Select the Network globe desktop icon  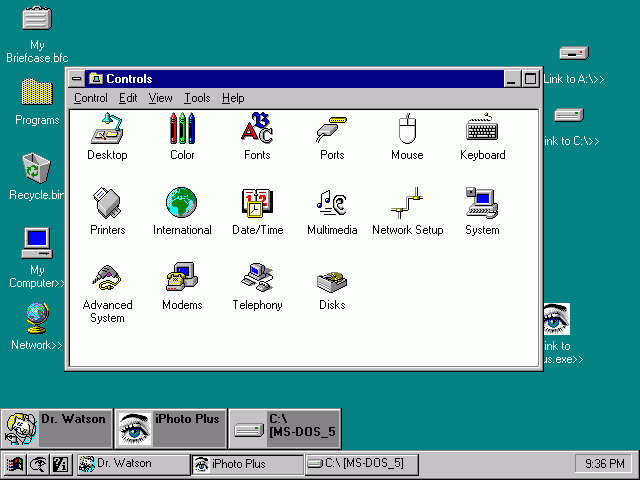point(38,318)
